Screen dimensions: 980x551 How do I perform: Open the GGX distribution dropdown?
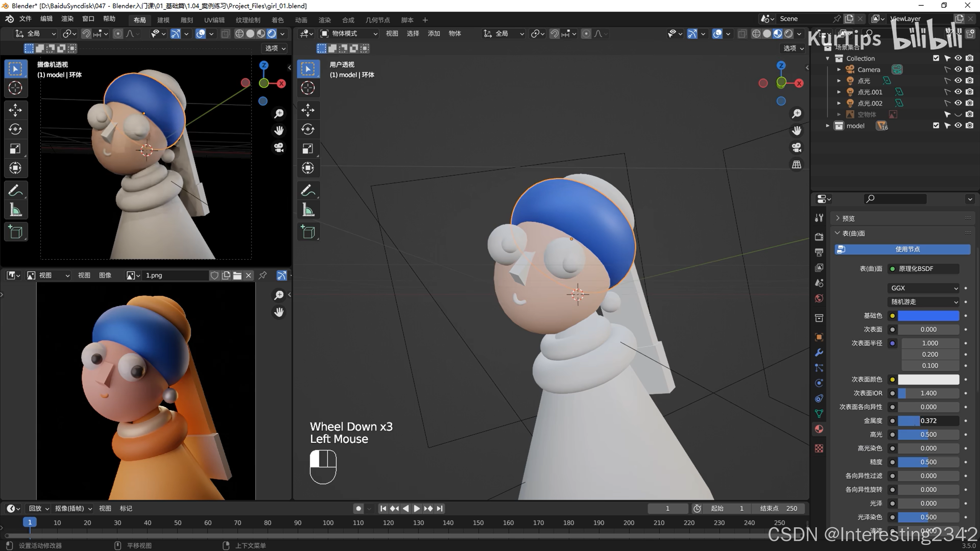coord(923,288)
